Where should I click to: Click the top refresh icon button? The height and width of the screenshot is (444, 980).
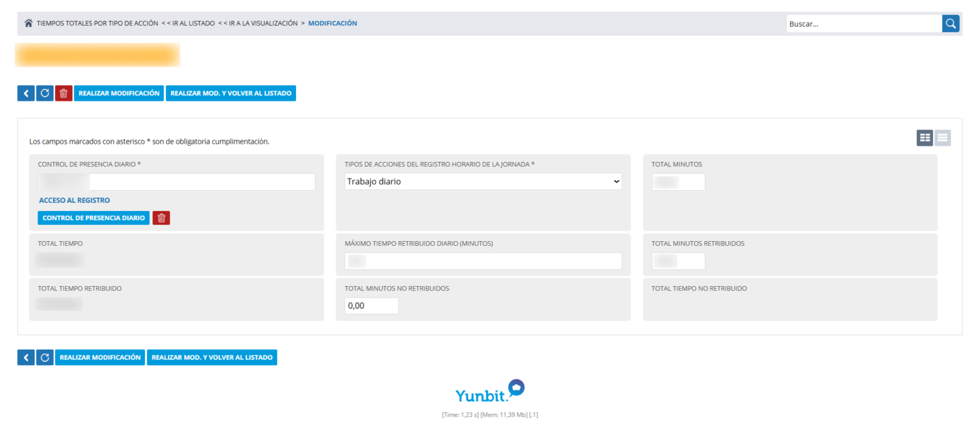(45, 93)
